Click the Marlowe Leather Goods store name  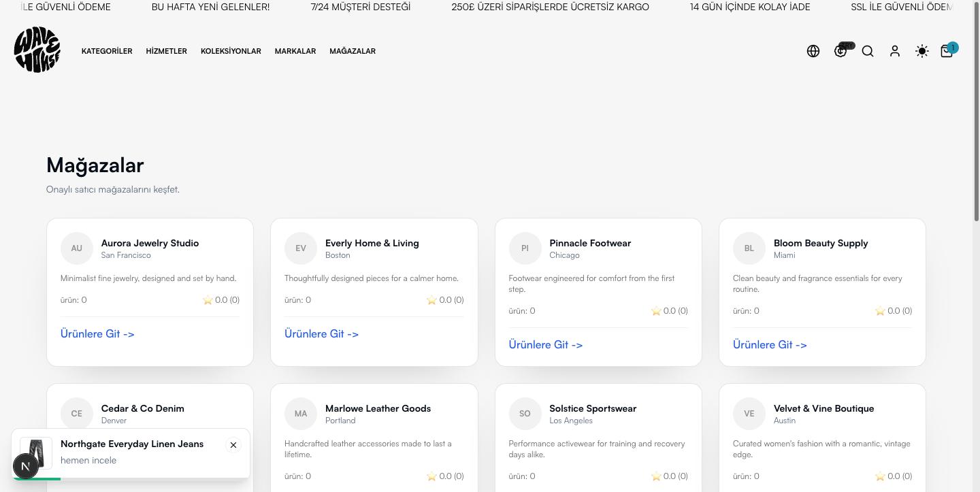pyautogui.click(x=378, y=408)
